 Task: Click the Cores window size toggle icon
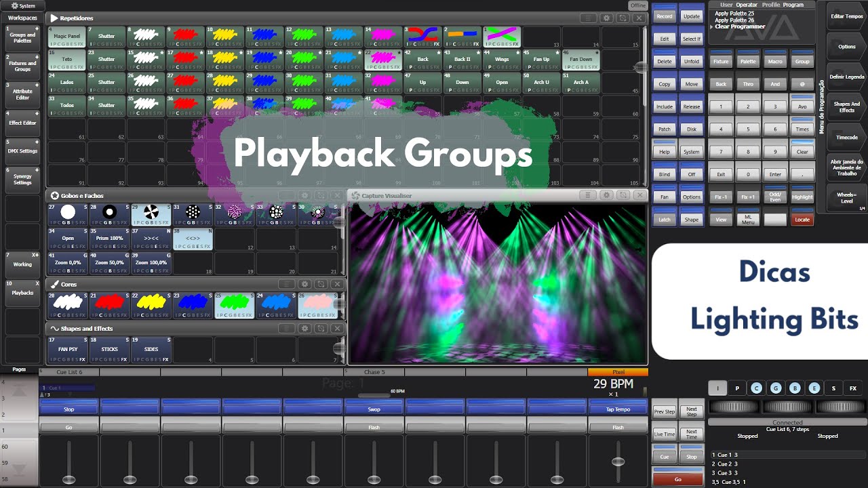(x=321, y=284)
